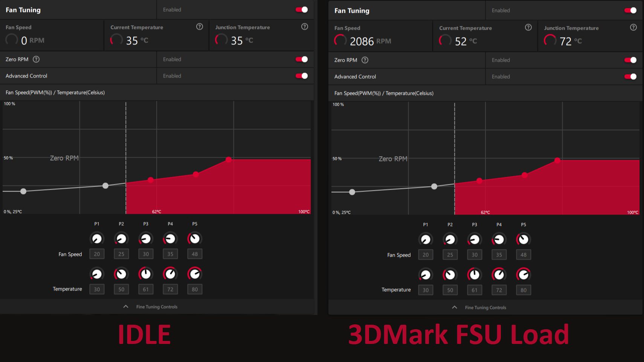Collapse Fine Tuning Controls chevron in 3DMark load panel

click(455, 307)
